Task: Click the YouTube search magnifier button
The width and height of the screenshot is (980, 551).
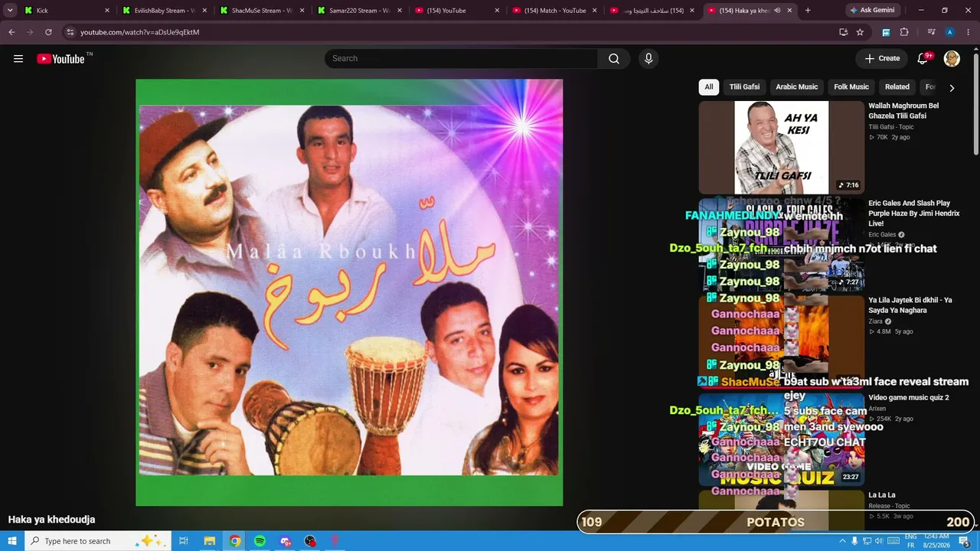Action: point(614,59)
